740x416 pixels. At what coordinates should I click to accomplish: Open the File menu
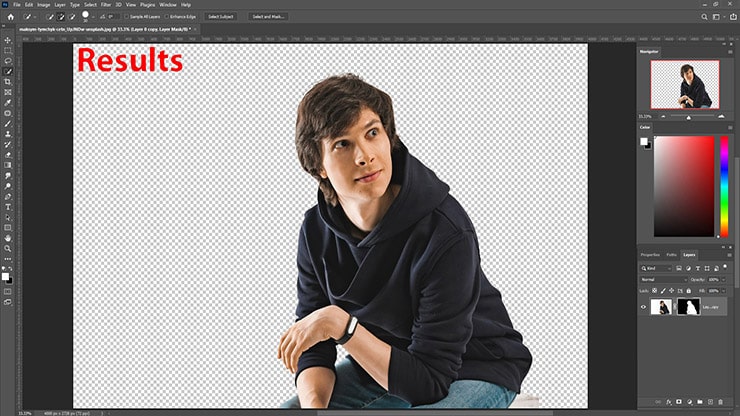pyautogui.click(x=17, y=5)
